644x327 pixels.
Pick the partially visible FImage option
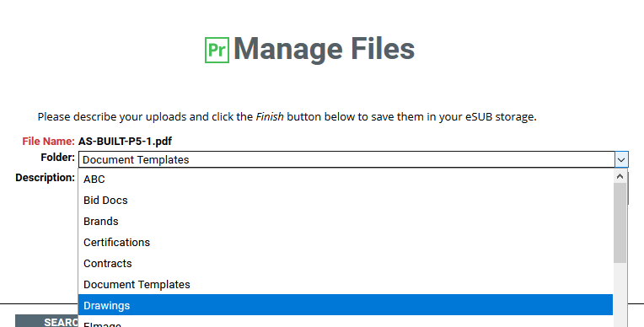346,322
